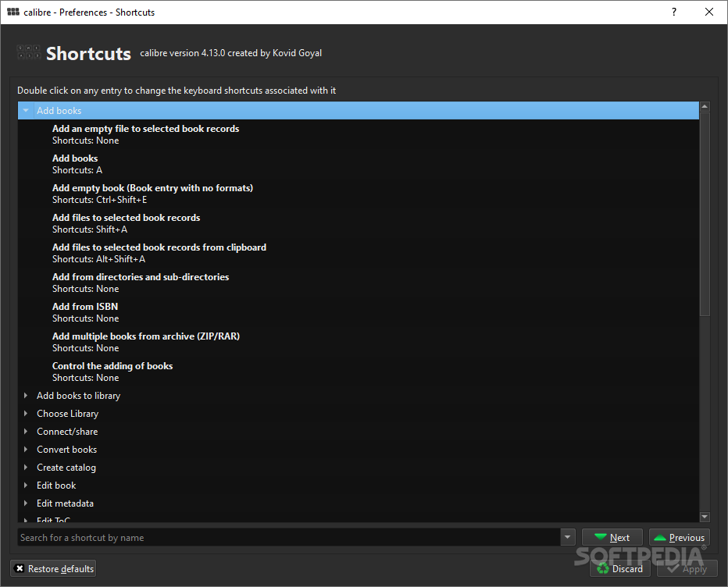
Task: Expand the Add books to library group
Action: 26,395
